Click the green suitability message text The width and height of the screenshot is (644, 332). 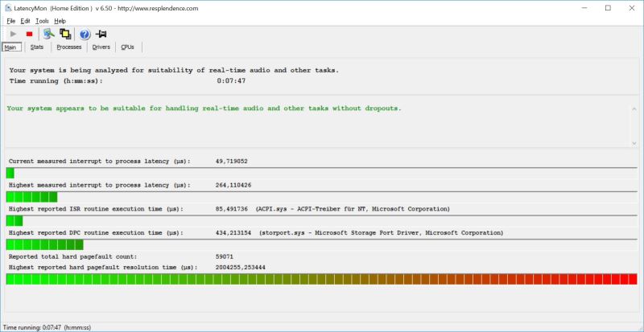(x=203, y=109)
